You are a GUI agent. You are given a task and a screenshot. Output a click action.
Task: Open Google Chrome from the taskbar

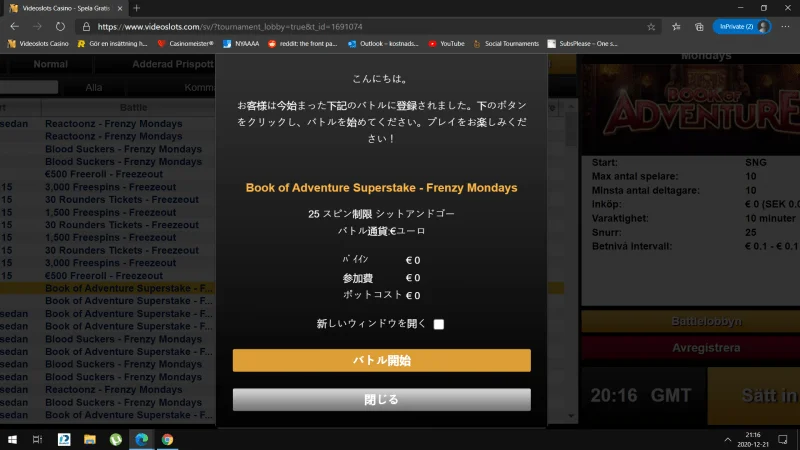[167, 439]
